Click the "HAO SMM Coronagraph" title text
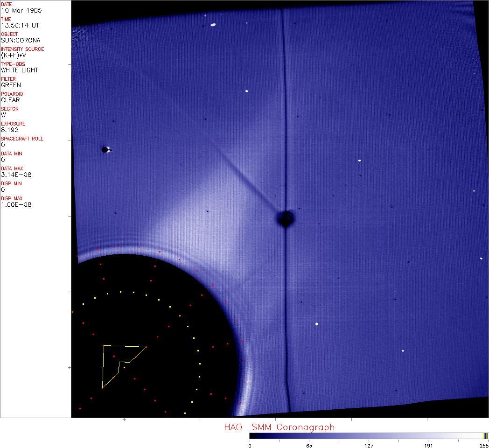Screen dimensions: 489x448 (279, 427)
